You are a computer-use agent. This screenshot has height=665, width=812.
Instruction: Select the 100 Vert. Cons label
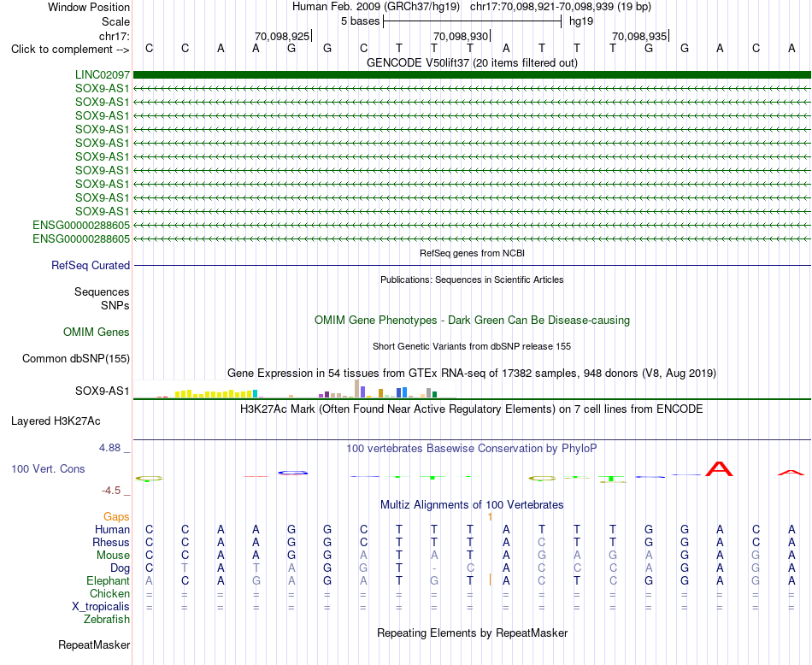48,468
